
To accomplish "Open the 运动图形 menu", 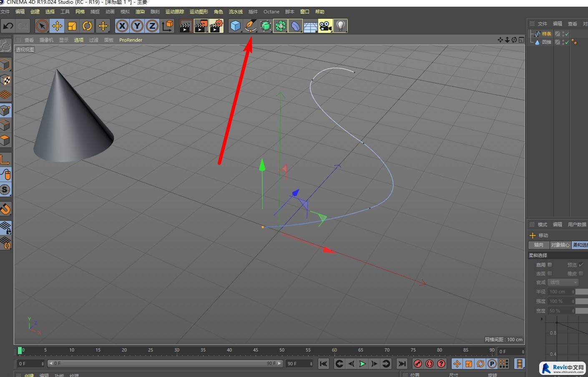I will 199,12.
